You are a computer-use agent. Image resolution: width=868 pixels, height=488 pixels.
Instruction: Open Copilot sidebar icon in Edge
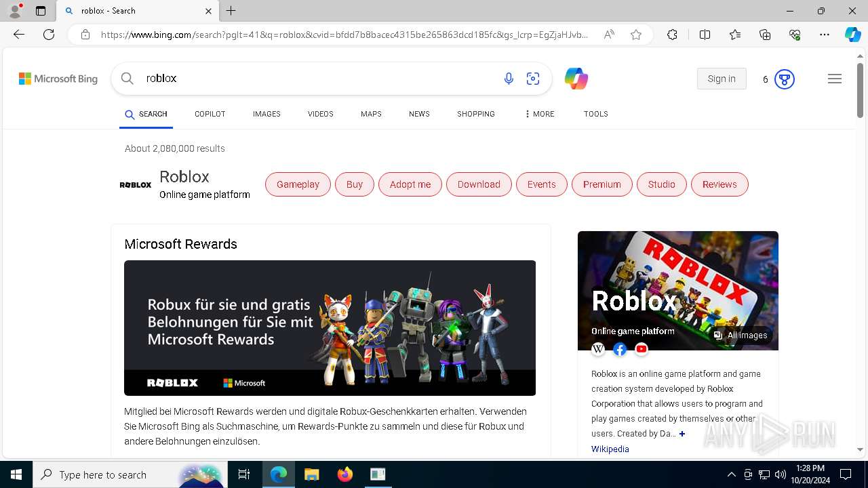(852, 35)
